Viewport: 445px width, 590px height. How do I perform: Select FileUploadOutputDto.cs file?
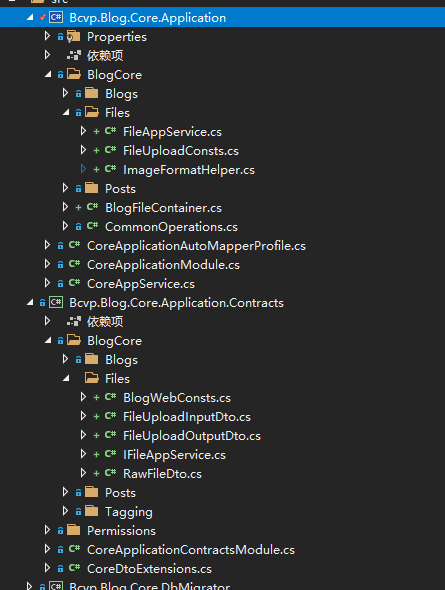pos(191,436)
